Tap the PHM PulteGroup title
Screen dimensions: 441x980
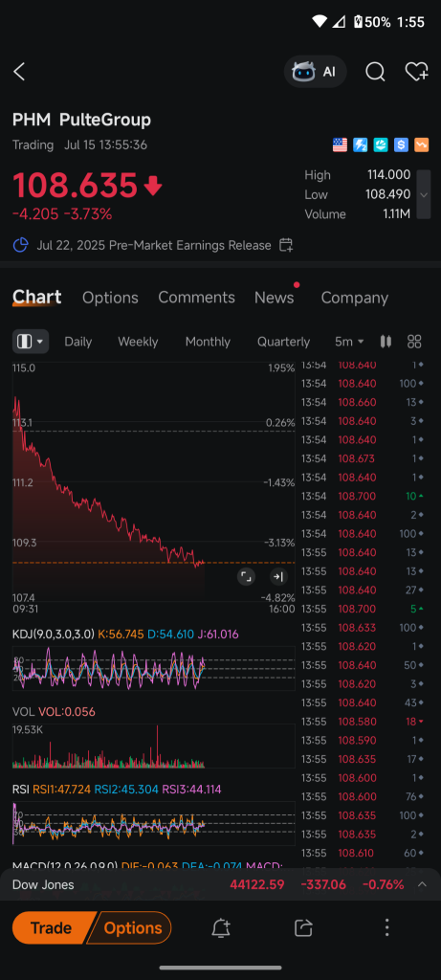coord(82,120)
